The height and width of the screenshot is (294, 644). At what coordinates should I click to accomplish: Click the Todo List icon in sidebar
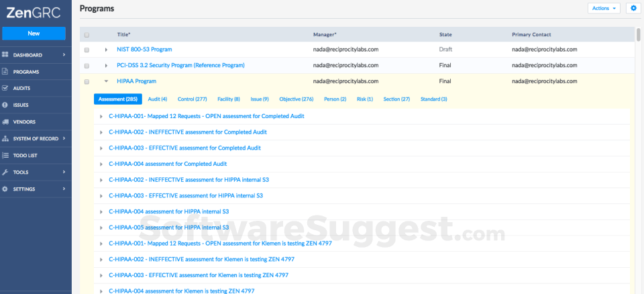[5, 155]
